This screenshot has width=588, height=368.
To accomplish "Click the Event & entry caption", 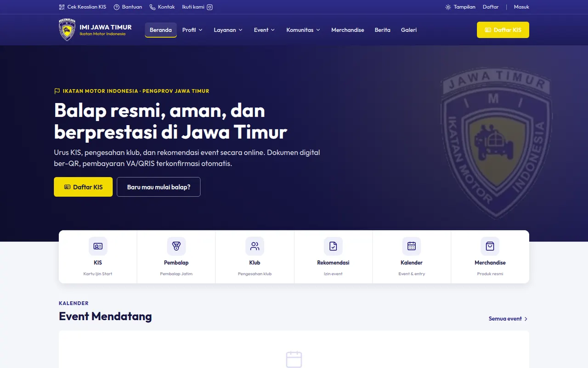I will 412,274.
